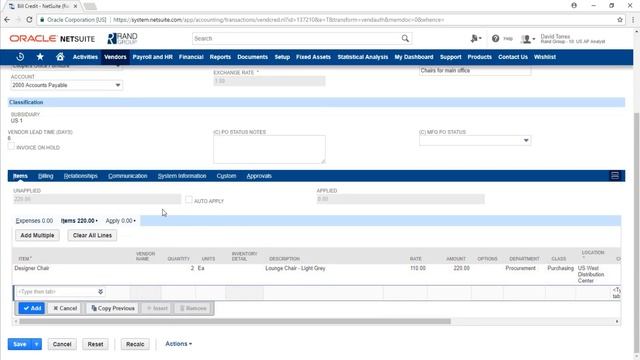
Task: Switch to the System Information tab
Action: tap(182, 176)
